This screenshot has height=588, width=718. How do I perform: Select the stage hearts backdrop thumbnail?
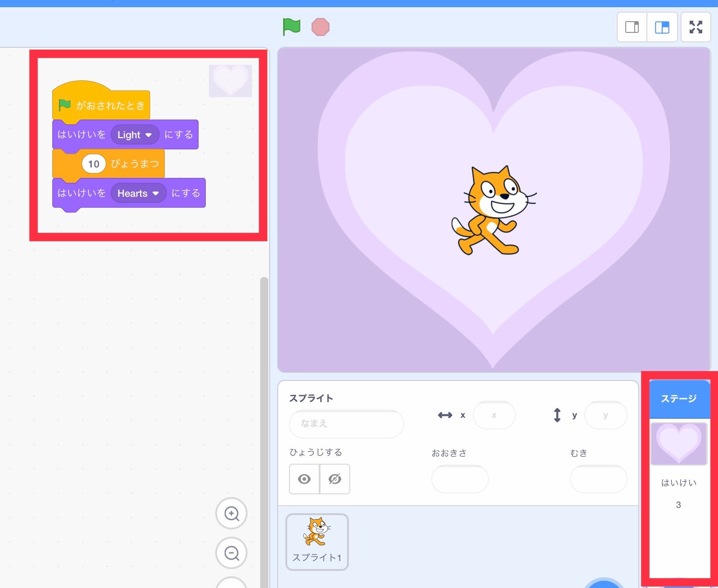(679, 444)
